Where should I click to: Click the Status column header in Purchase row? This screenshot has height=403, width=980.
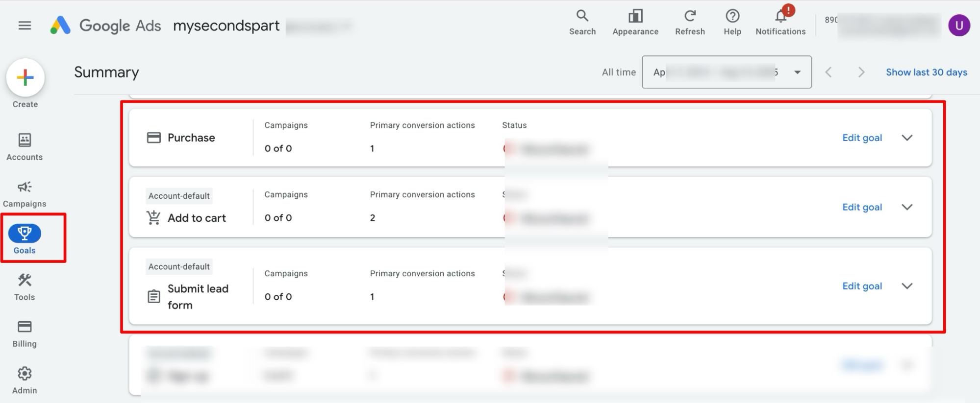pyautogui.click(x=514, y=125)
